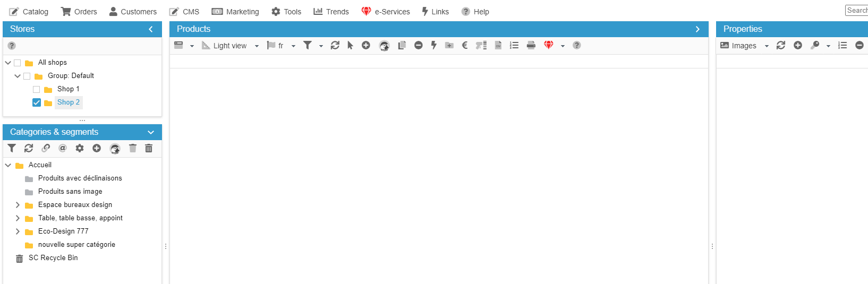The width and height of the screenshot is (868, 284).
Task: Uncheck the Shop 2 checkbox
Action: coord(37,102)
